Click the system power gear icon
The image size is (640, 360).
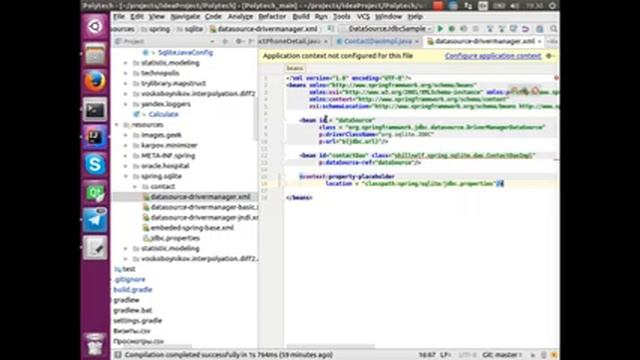pos(552,6)
